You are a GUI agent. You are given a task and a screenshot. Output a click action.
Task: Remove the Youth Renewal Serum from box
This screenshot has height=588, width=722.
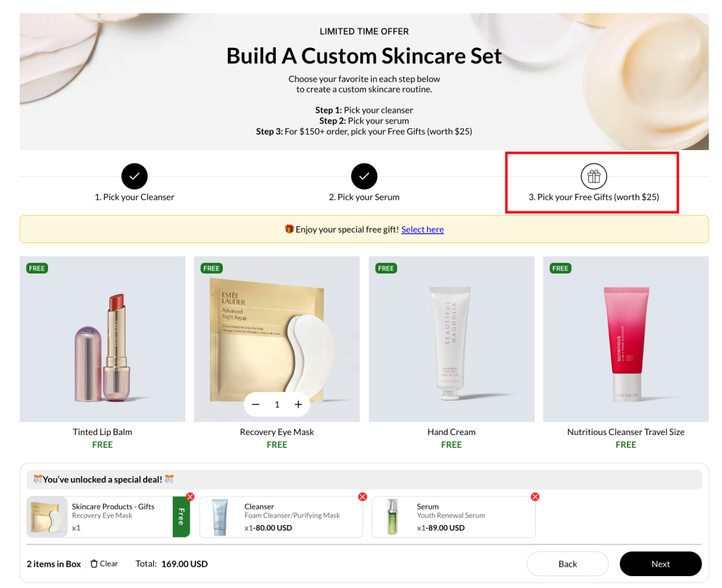pos(535,497)
